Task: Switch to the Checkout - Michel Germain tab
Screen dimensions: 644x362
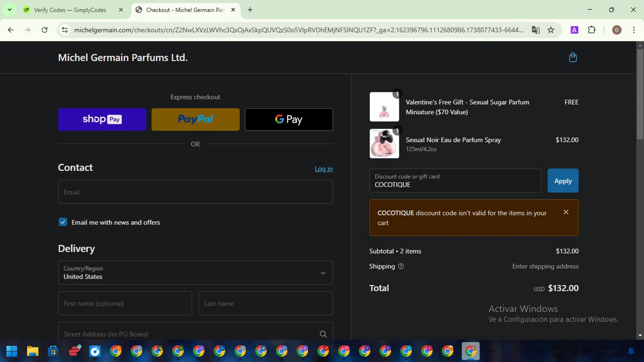Action: [185, 9]
